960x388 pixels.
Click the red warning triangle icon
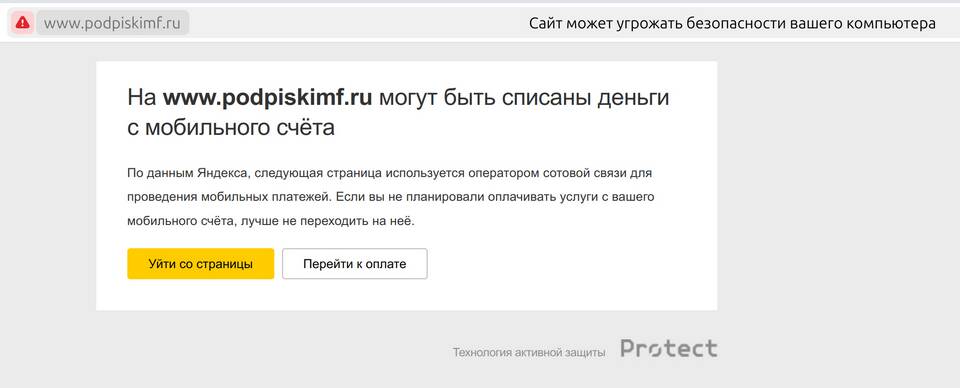(23, 23)
